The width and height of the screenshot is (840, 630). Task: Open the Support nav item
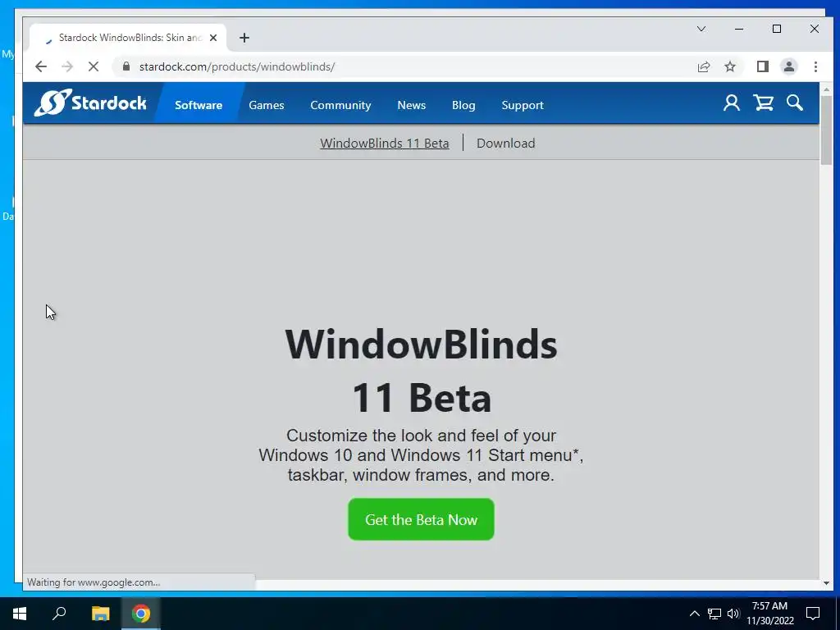click(x=523, y=105)
